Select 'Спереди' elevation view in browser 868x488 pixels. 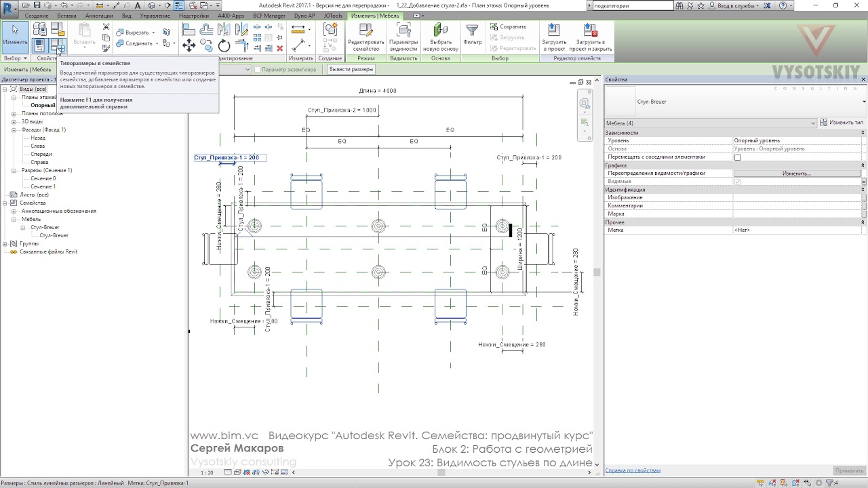pyautogui.click(x=41, y=154)
